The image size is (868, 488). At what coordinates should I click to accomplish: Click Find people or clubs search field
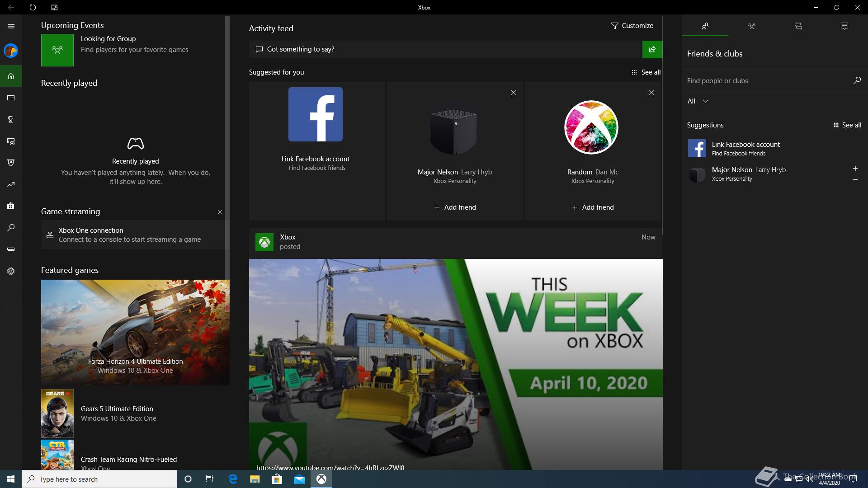(767, 81)
